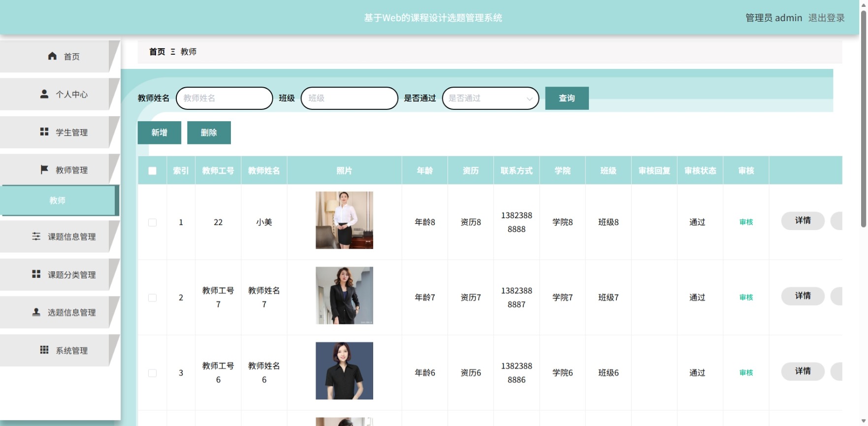This screenshot has height=426, width=868.
Task: Click the 资历8 cell
Action: pos(471,222)
